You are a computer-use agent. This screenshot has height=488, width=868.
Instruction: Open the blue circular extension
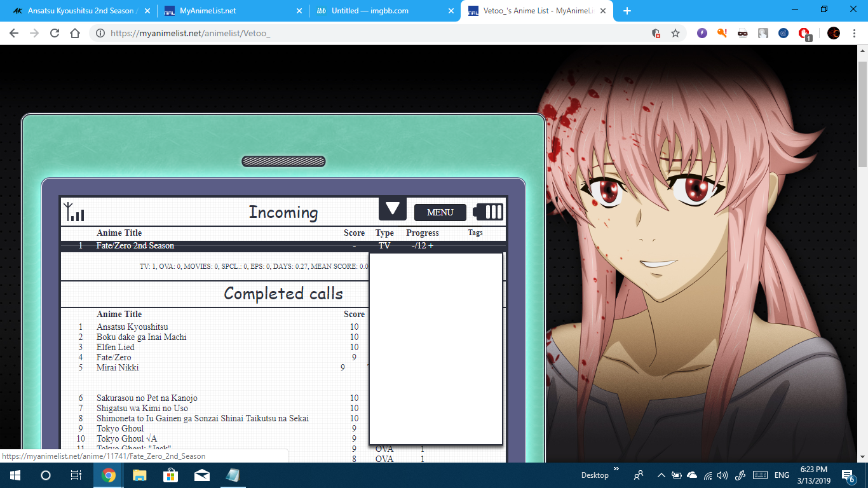pos(783,33)
